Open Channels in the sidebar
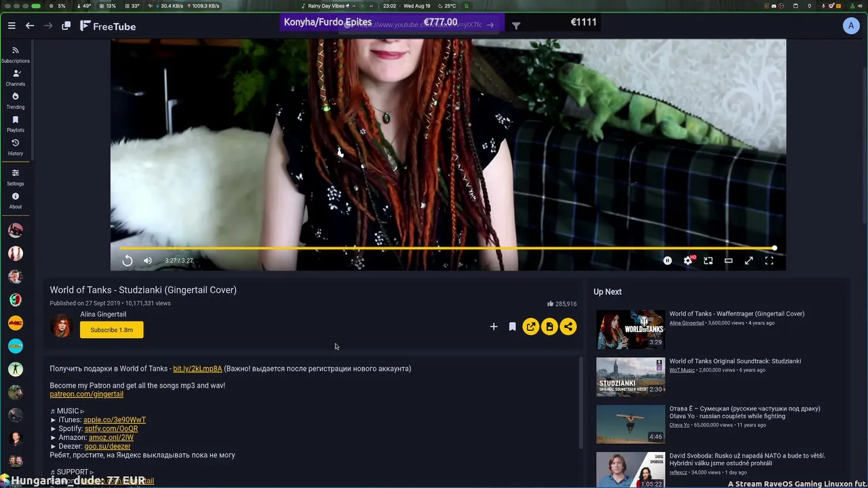868x488 pixels. click(x=16, y=77)
